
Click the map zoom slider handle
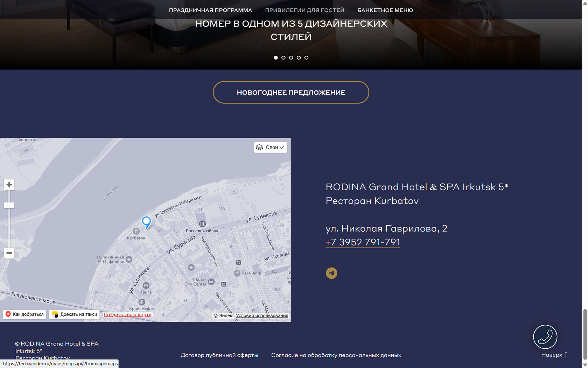coord(9,205)
